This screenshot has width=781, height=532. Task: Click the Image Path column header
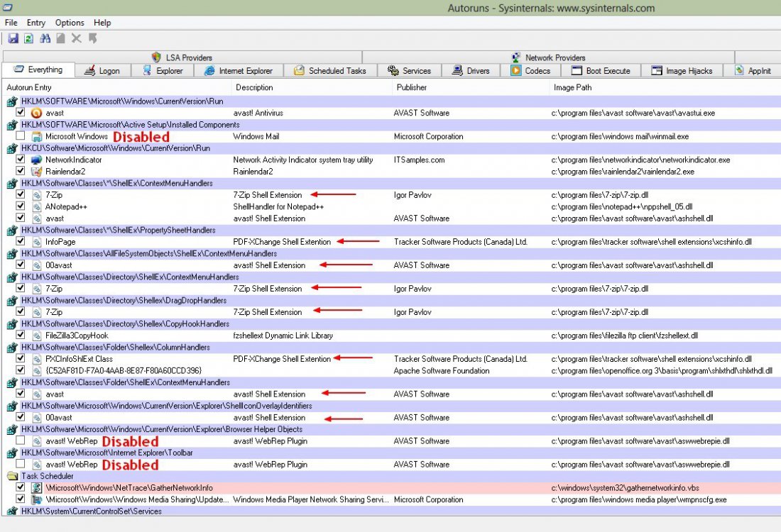coord(572,87)
